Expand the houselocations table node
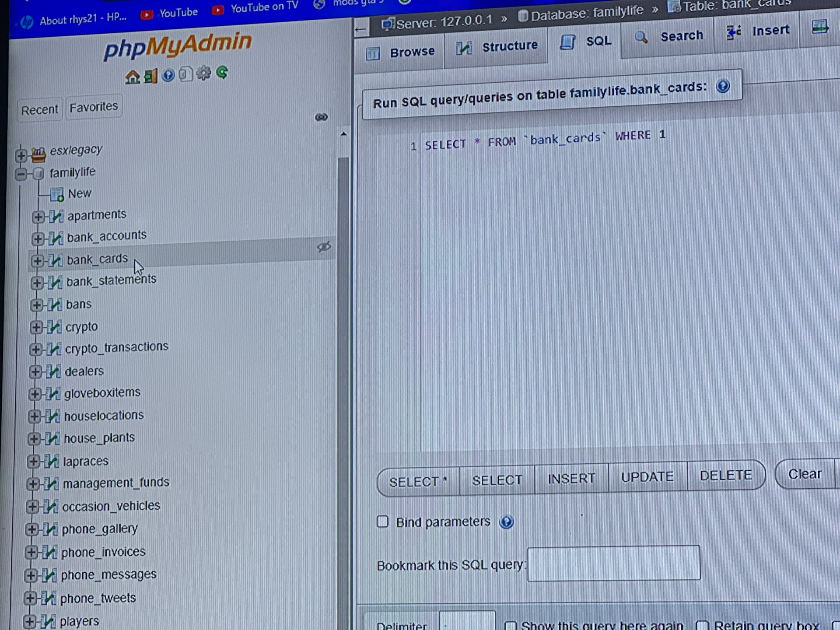Screen dimensions: 840x630 (x=34, y=416)
